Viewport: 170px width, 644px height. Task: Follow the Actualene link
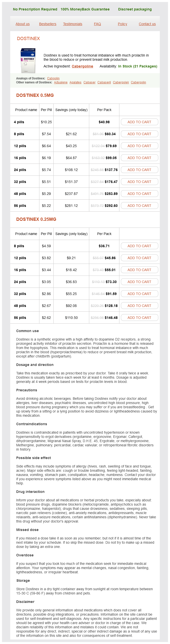click(61, 82)
